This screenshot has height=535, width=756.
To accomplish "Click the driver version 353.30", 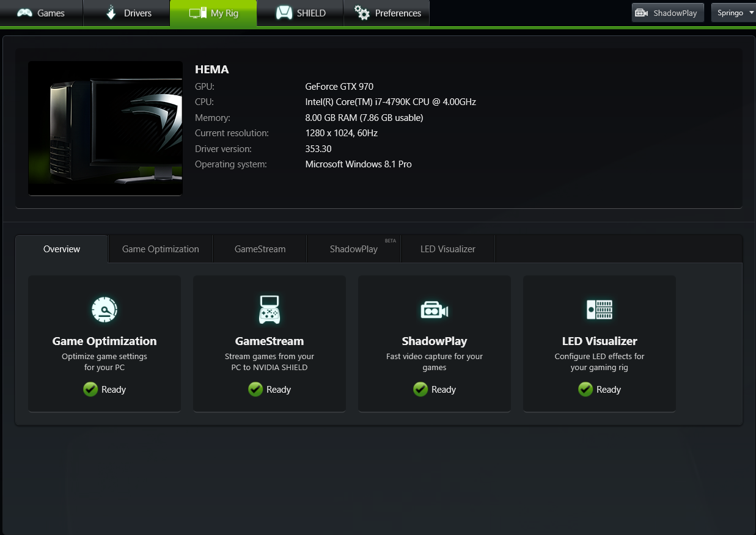I will [318, 149].
